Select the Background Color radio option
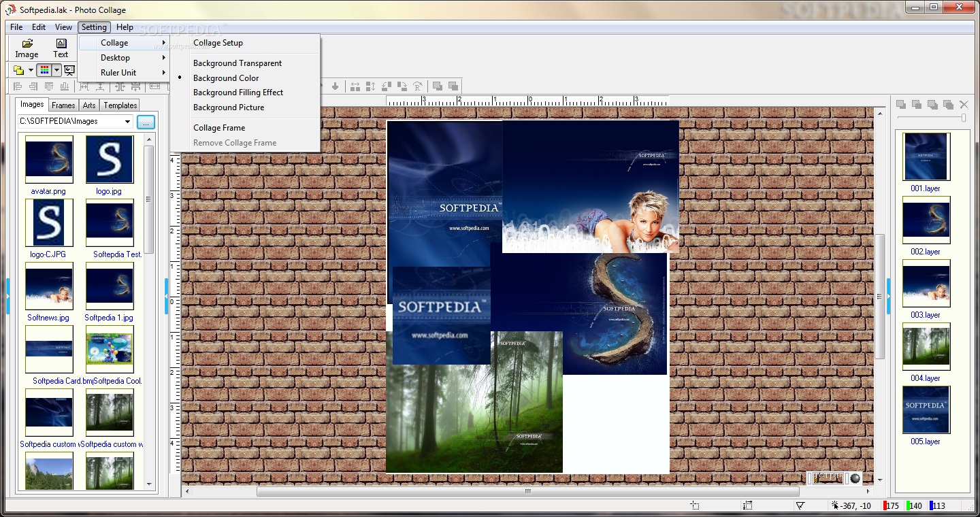 click(x=246, y=78)
